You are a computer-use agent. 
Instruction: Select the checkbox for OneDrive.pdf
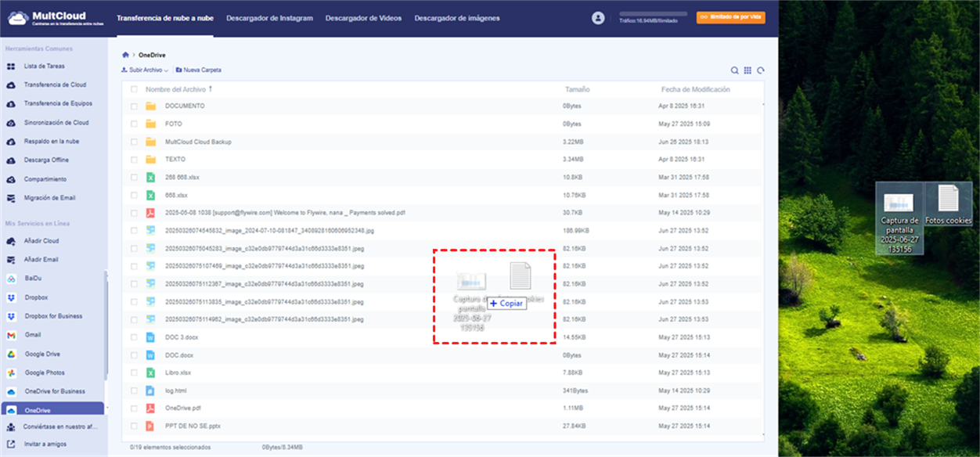click(x=134, y=408)
